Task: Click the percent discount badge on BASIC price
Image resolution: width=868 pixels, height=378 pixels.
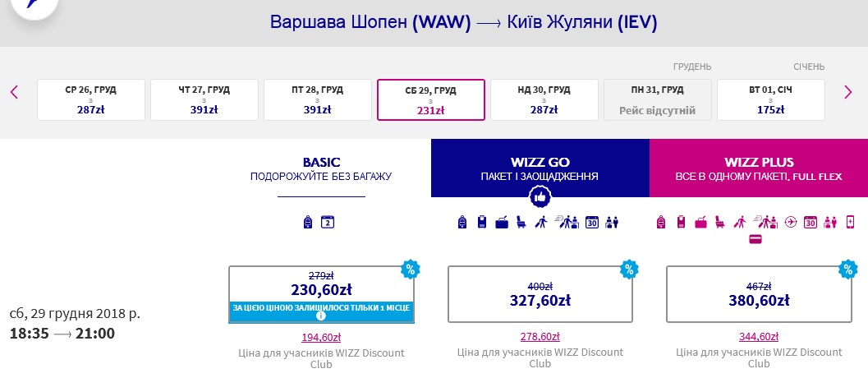Action: point(411,270)
